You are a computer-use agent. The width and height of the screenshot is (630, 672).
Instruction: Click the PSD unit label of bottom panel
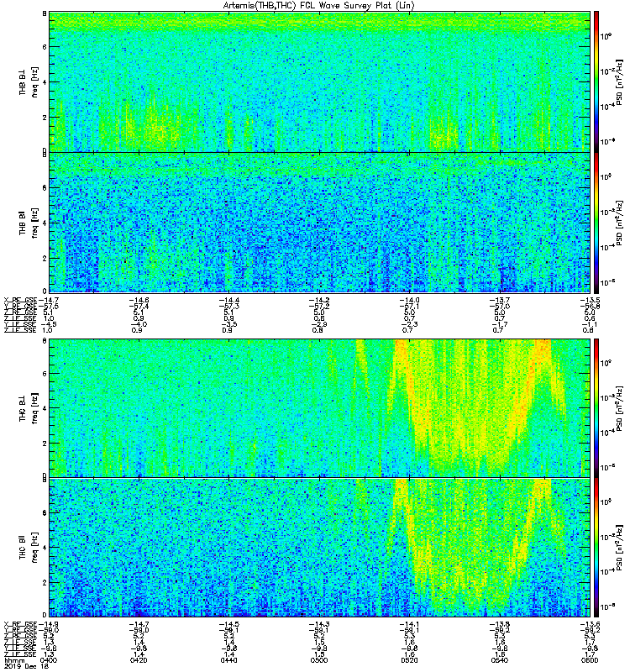tap(619, 547)
